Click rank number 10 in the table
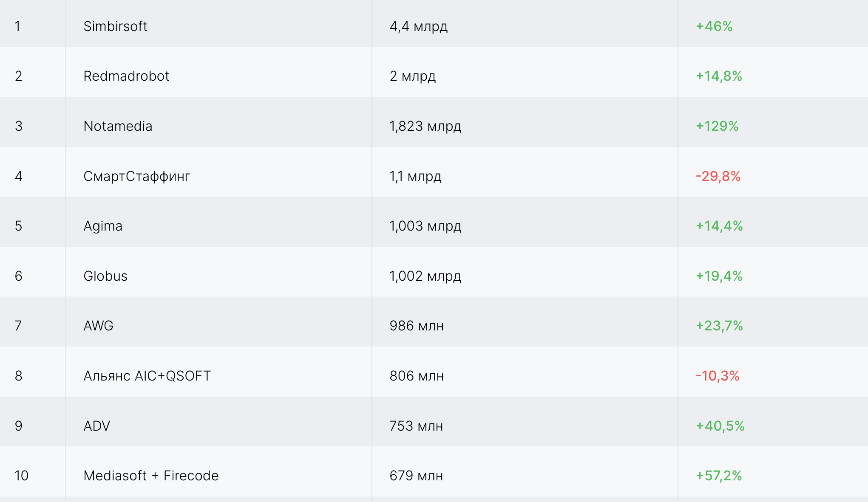 pyautogui.click(x=21, y=476)
